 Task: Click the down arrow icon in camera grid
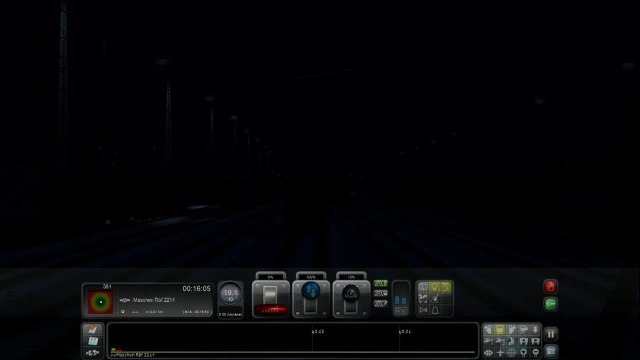[535, 329]
